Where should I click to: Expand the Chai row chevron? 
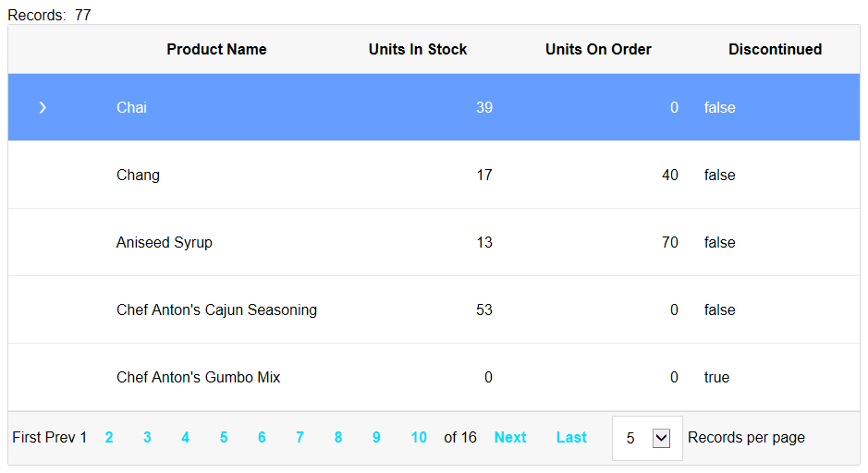(x=43, y=107)
